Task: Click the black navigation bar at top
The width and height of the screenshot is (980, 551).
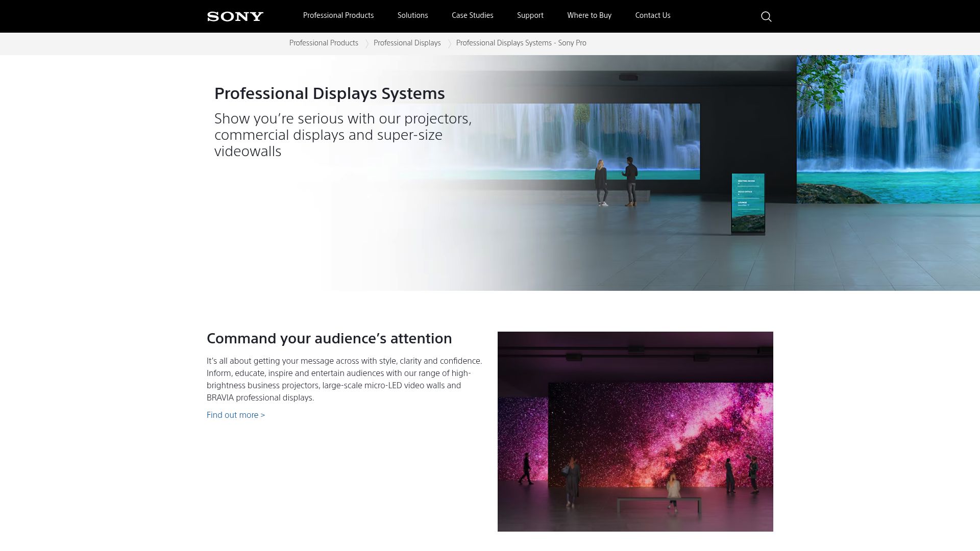Action: point(490,16)
